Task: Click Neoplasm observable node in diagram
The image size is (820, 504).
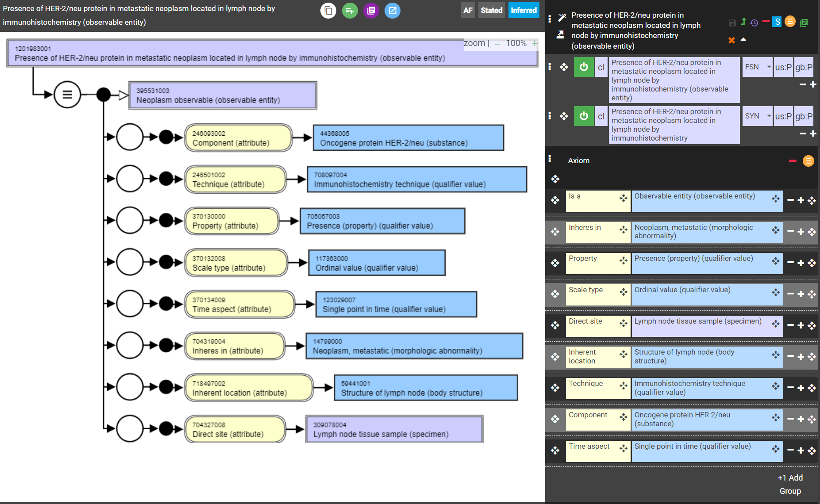Action: 223,95
